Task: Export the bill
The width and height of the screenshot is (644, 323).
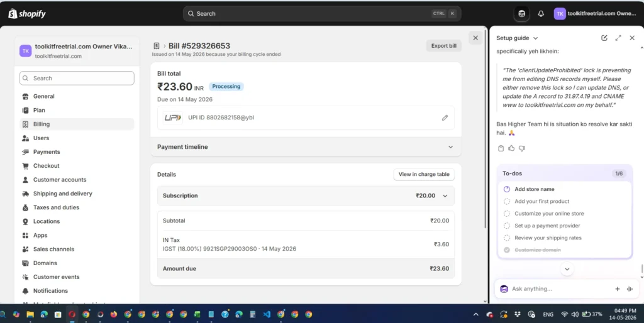Action: tap(443, 45)
